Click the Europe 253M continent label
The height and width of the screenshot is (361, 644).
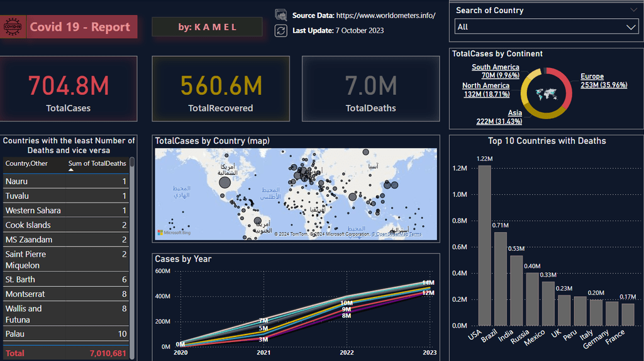[603, 81]
